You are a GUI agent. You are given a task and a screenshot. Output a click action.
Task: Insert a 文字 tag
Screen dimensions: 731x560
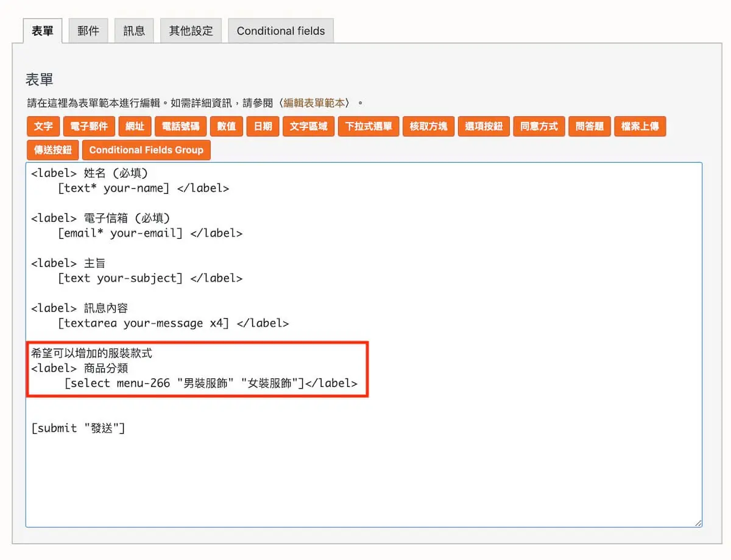coord(43,127)
